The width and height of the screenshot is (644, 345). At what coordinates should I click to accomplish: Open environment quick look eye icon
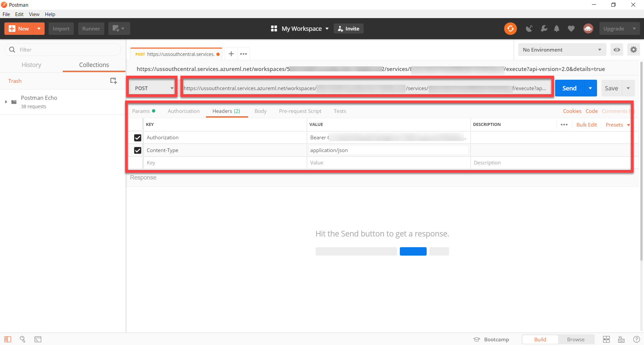click(616, 50)
